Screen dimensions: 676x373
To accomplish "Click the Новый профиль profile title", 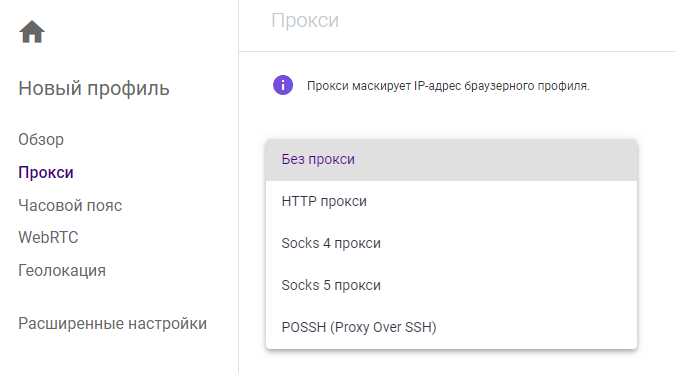I will click(94, 88).
